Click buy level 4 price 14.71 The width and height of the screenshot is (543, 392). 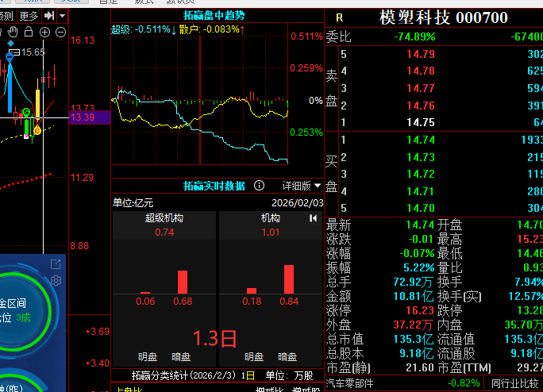pos(421,191)
